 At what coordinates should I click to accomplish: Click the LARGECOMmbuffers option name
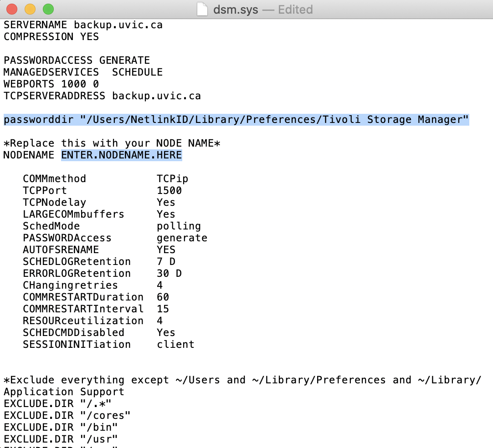[x=73, y=214]
